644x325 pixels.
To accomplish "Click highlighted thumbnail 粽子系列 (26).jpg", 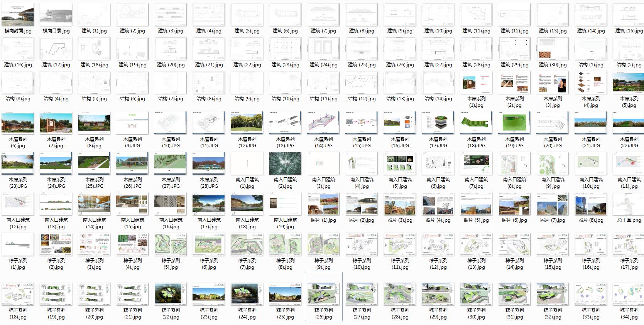I will [x=323, y=294].
